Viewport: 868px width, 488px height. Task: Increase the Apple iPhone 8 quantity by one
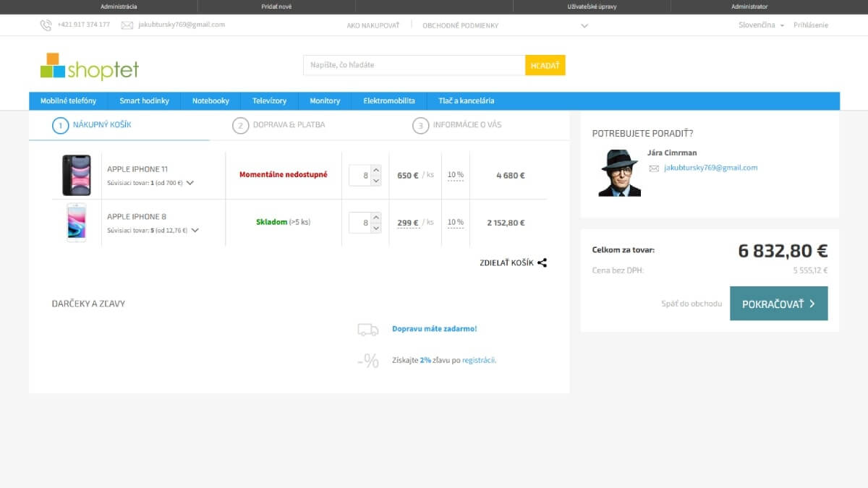coord(375,218)
